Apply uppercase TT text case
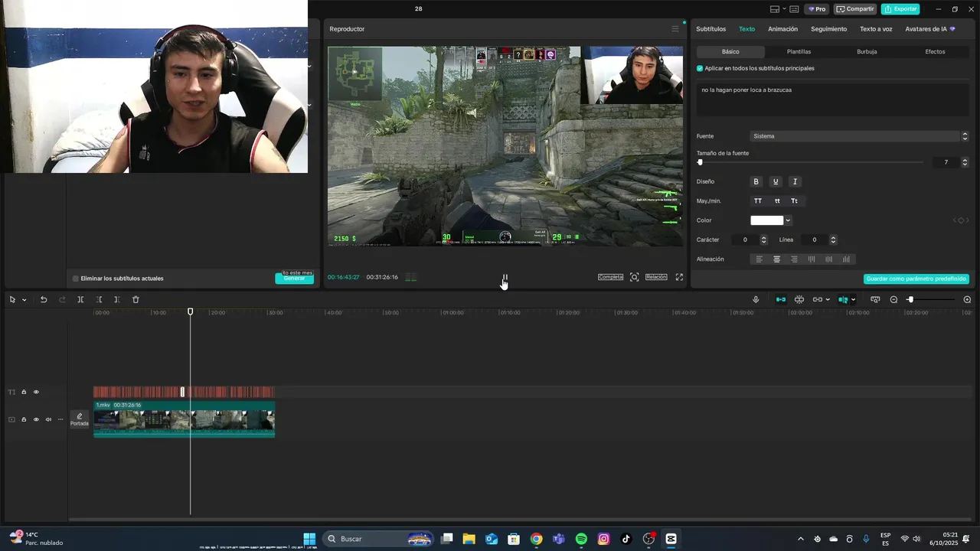 [758, 201]
